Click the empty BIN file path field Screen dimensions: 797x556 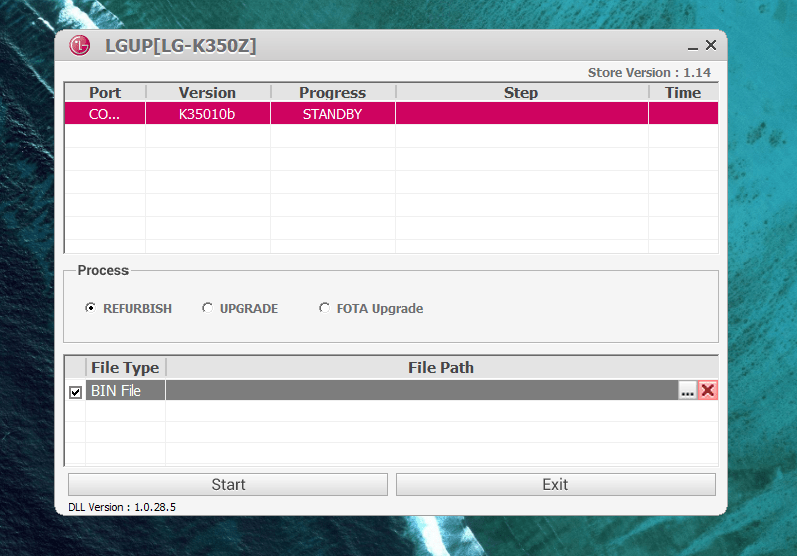(422, 390)
